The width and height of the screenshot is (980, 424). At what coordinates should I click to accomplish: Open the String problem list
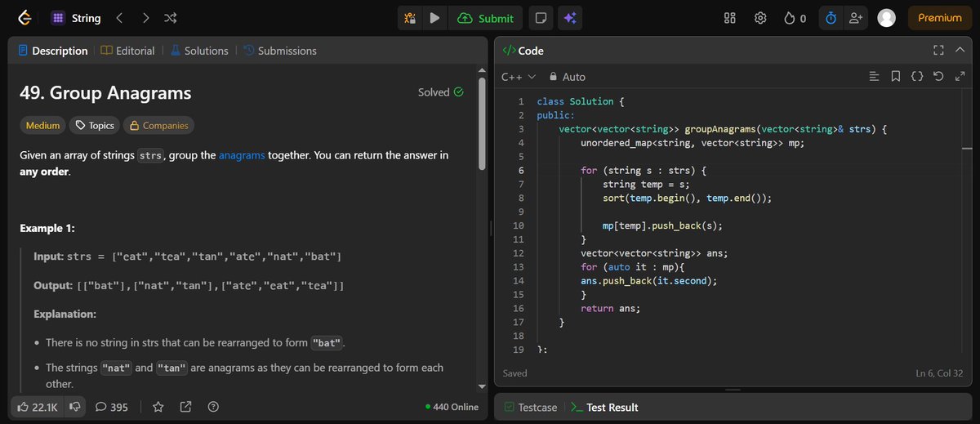click(x=76, y=17)
